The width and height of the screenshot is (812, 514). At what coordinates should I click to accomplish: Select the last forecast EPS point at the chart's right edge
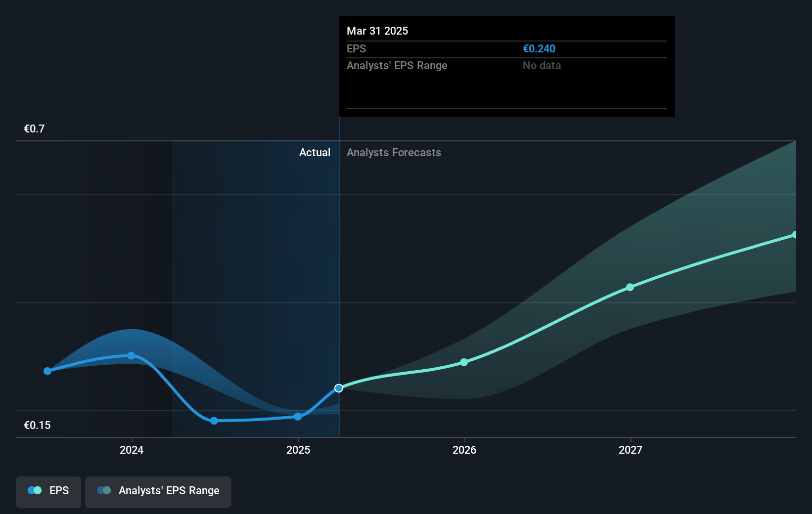[795, 235]
